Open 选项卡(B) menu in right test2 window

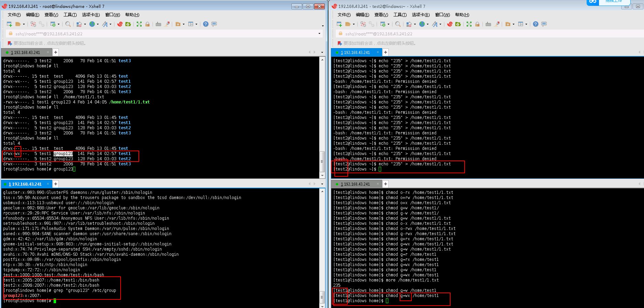[x=421, y=15]
